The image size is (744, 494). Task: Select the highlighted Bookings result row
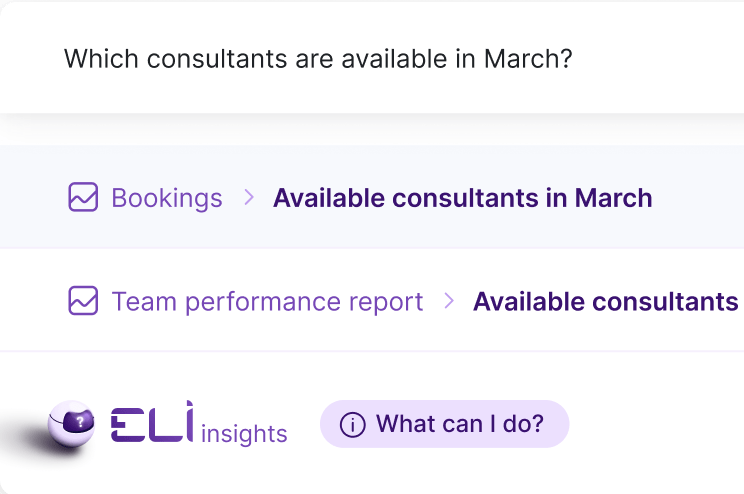(372, 197)
